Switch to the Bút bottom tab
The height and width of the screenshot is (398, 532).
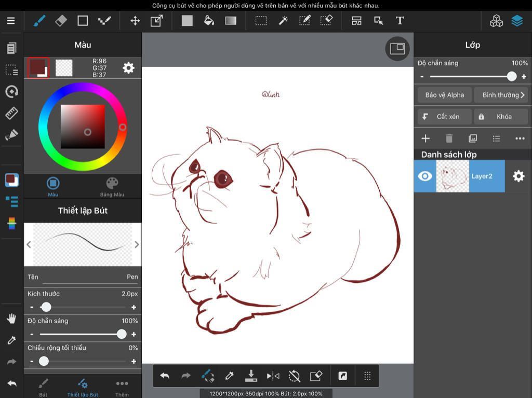[x=43, y=388]
